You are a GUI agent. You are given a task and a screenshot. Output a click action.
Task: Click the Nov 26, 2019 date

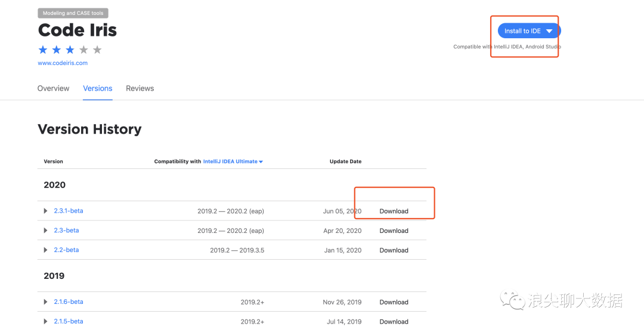[x=342, y=302]
